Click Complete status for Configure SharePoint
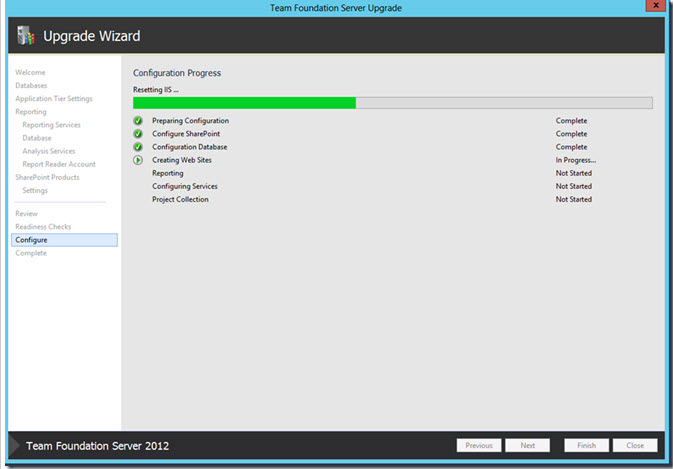 (x=571, y=134)
